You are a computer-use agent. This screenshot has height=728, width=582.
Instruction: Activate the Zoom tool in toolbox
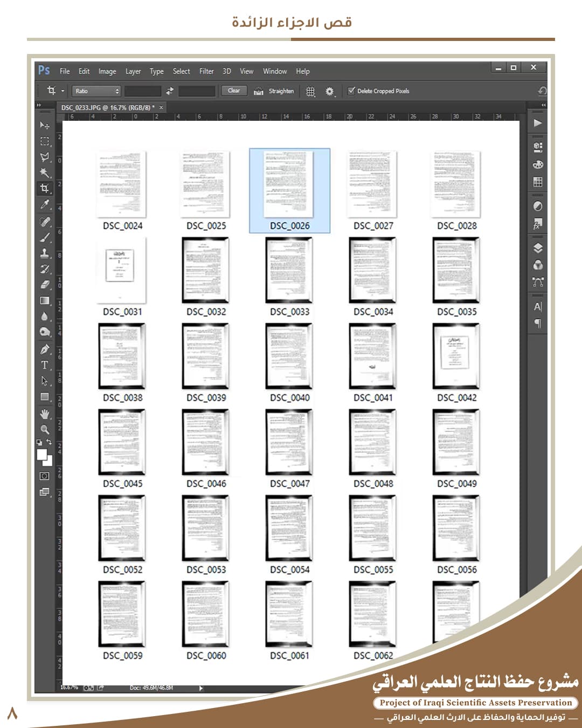[x=45, y=430]
